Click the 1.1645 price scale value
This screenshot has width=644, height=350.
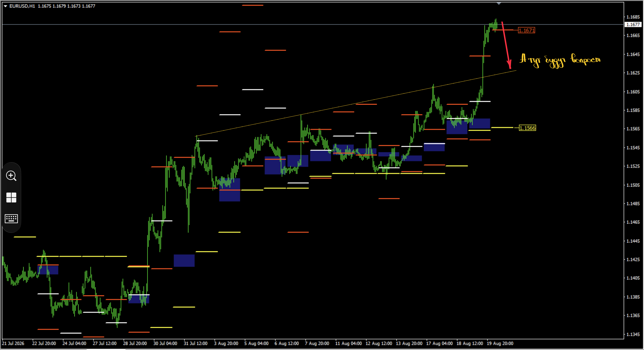[x=633, y=54]
